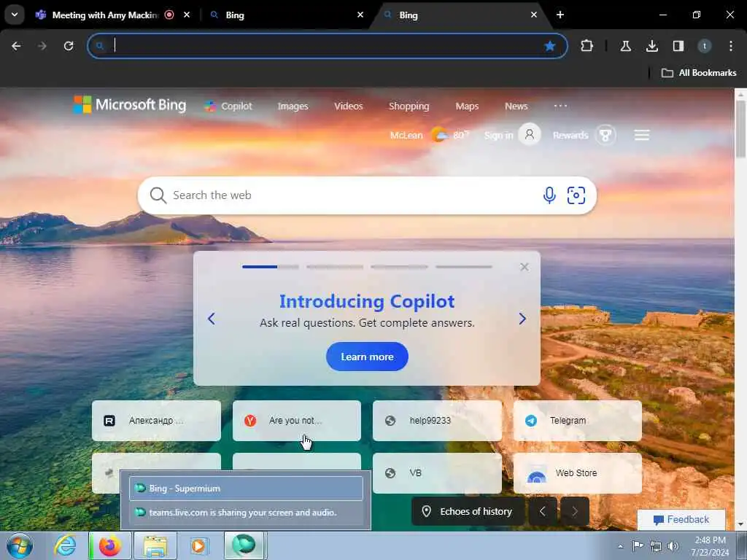Open News in Bing navigation

click(x=516, y=106)
